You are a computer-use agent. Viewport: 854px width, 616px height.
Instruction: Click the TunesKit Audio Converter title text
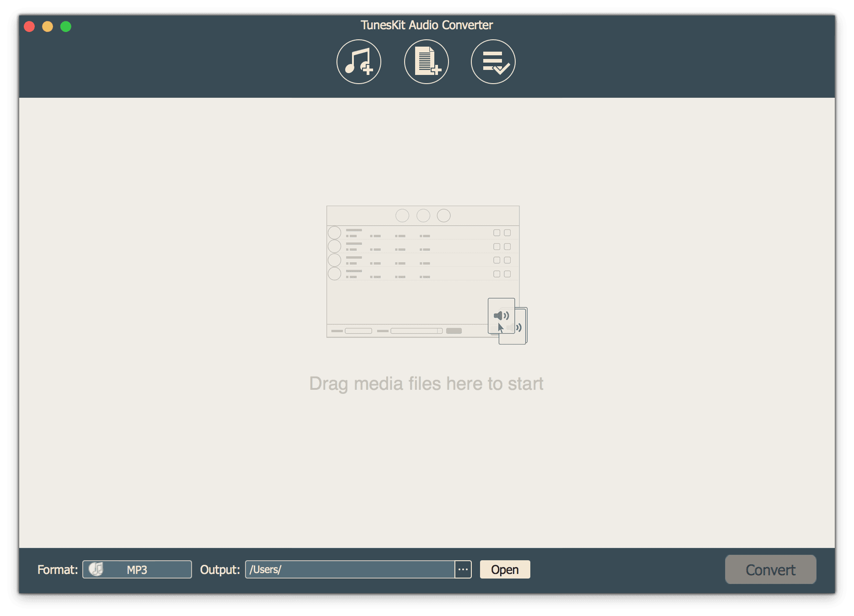point(427,25)
